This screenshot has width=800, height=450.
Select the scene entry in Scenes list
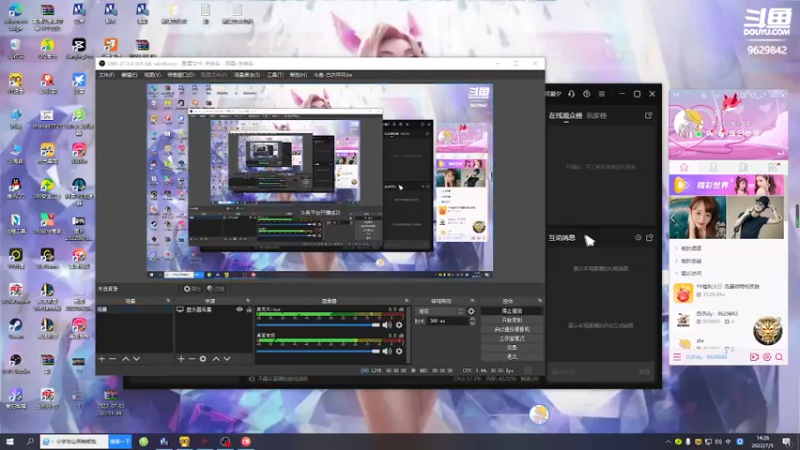134,309
